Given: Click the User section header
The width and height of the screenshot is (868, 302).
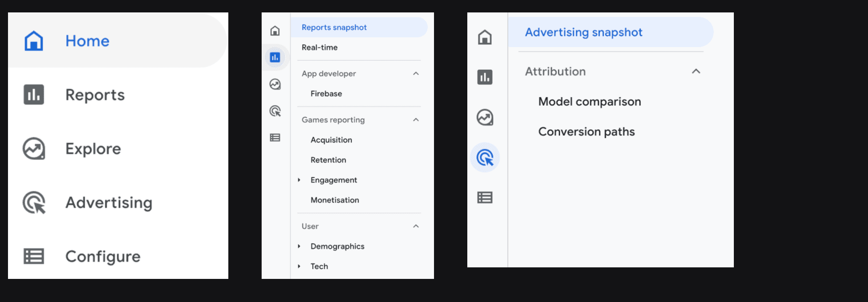Looking at the screenshot, I should pyautogui.click(x=310, y=226).
